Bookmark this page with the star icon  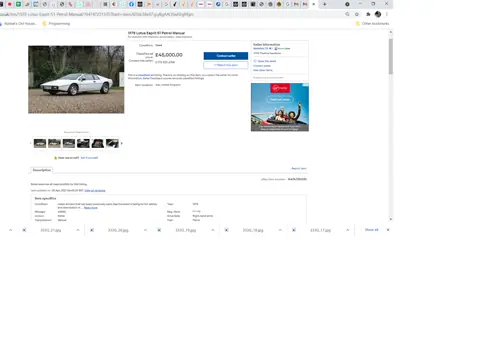pyautogui.click(x=357, y=14)
